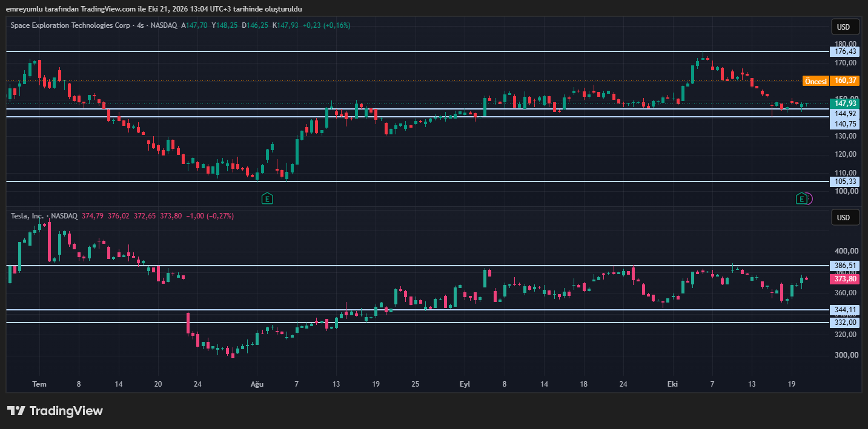Click the Eki month label on time axis

pyautogui.click(x=672, y=384)
